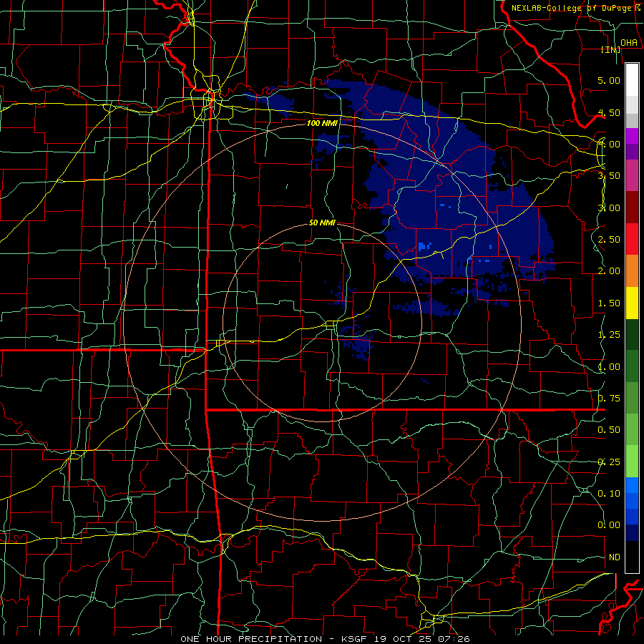Click the ONE HOUR PRECIPITATION caption
Image resolution: width=644 pixels, height=644 pixels.
coord(251,639)
